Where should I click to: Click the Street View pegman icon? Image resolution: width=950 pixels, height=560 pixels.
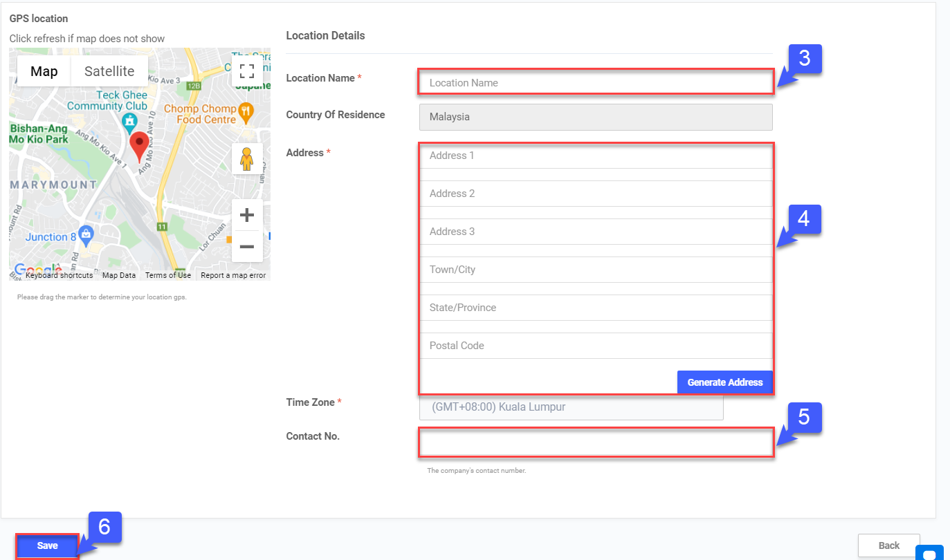pyautogui.click(x=247, y=159)
